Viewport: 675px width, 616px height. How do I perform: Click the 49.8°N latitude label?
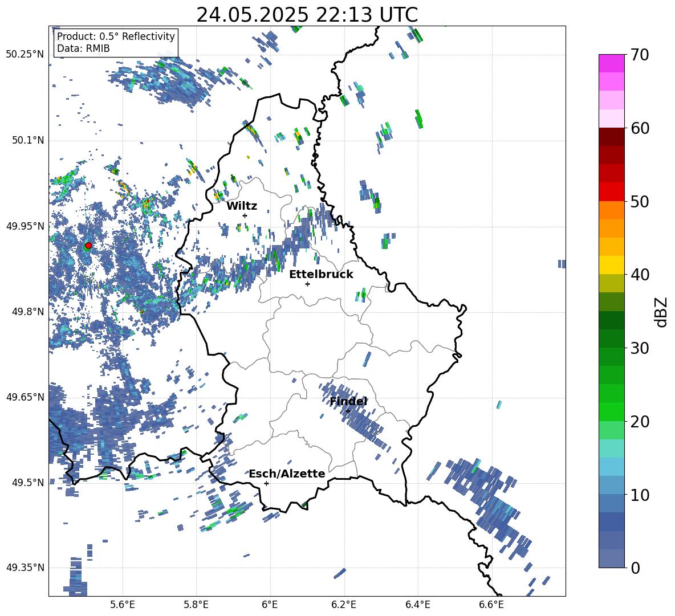(x=27, y=312)
